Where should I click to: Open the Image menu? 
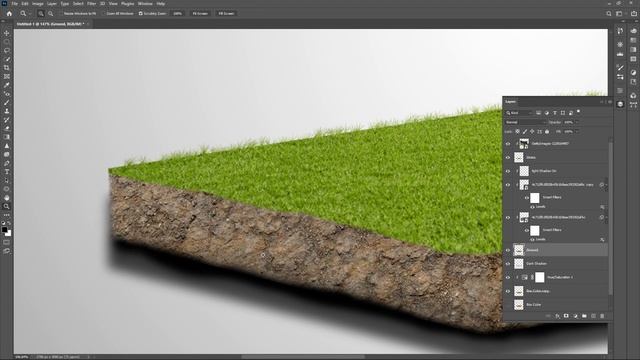pos(37,4)
